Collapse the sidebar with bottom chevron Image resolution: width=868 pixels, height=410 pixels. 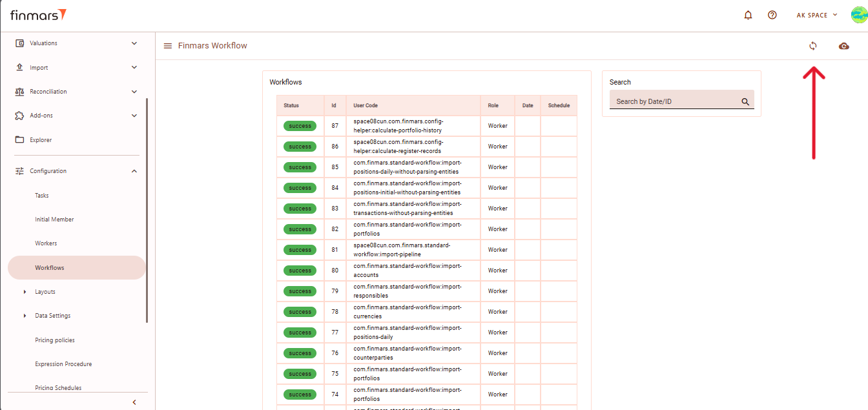tap(134, 402)
